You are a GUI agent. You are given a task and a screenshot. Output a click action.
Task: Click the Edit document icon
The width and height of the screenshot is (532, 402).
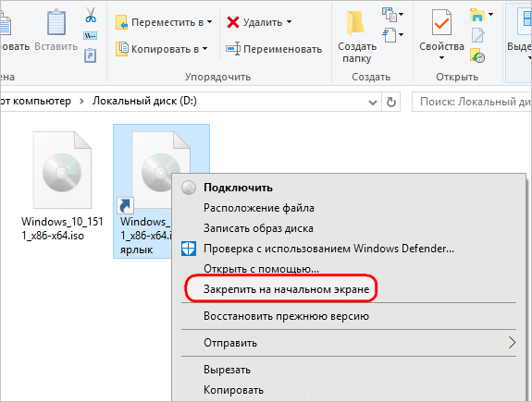(x=478, y=36)
